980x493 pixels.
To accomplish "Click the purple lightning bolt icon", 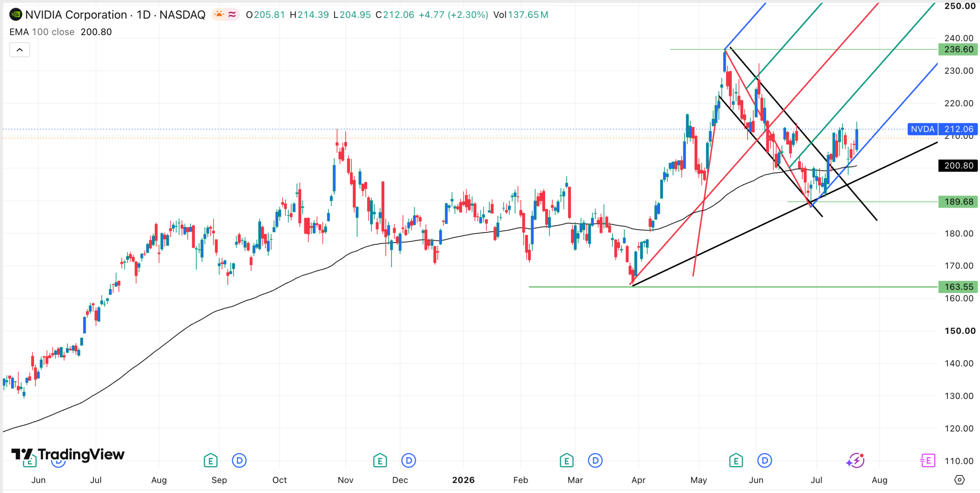I will pyautogui.click(x=856, y=460).
